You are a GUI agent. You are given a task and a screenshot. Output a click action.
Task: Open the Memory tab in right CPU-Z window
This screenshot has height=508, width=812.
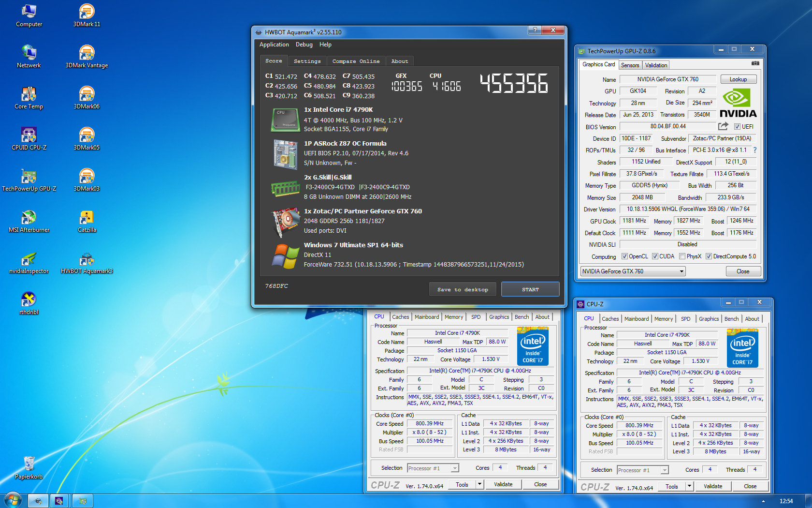663,319
